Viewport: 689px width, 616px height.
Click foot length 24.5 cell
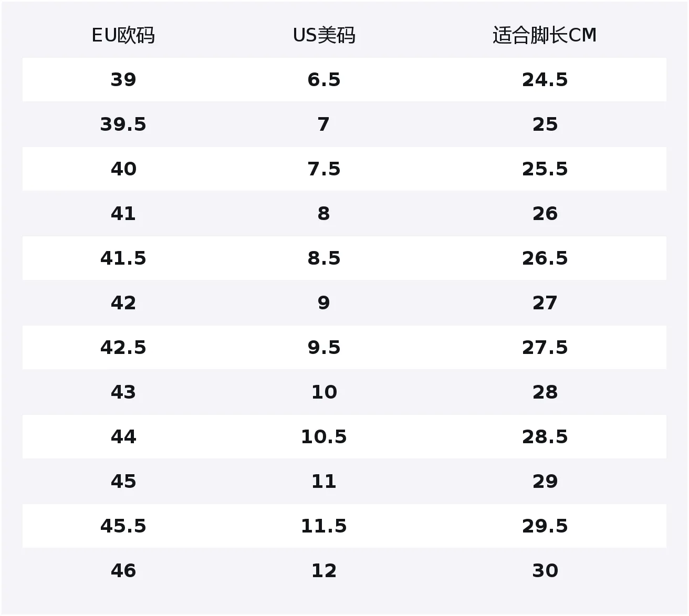click(x=545, y=80)
